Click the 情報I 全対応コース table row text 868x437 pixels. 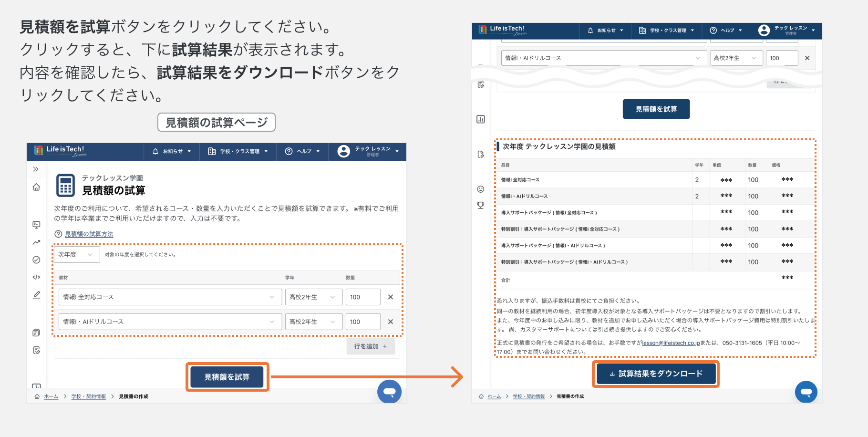pos(520,180)
